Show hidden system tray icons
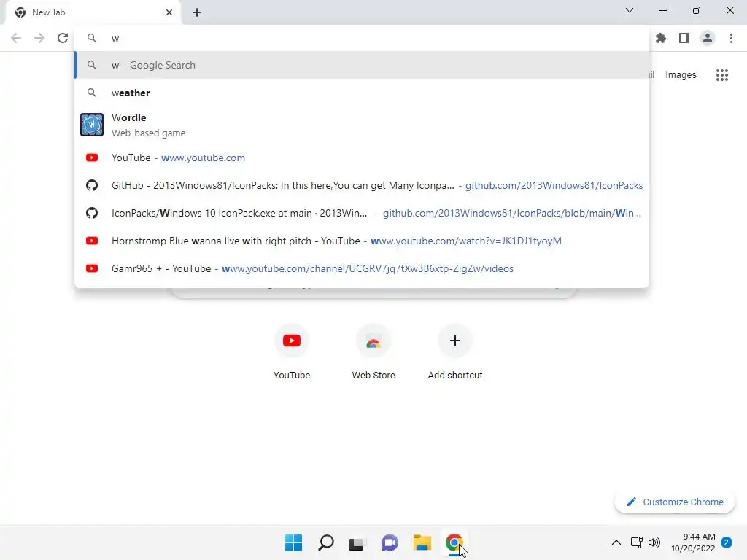This screenshot has height=560, width=747. 616,542
